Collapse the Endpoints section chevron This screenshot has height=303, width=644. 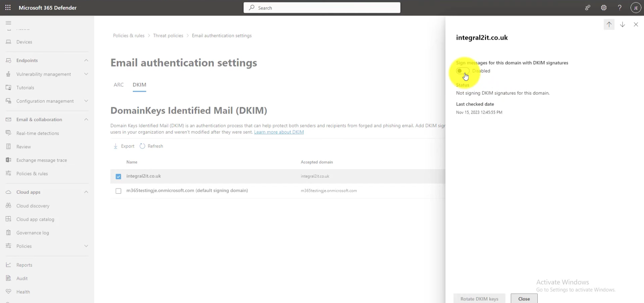[x=86, y=60]
